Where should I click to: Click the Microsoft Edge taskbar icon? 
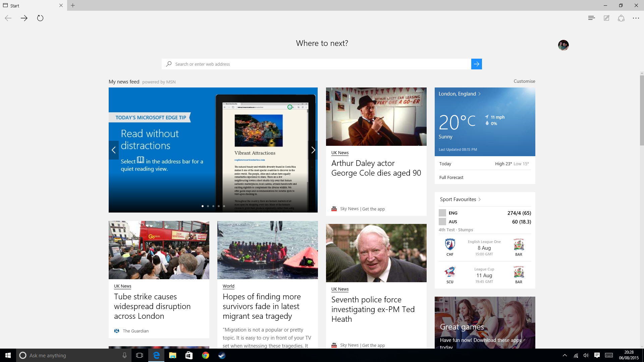point(156,355)
